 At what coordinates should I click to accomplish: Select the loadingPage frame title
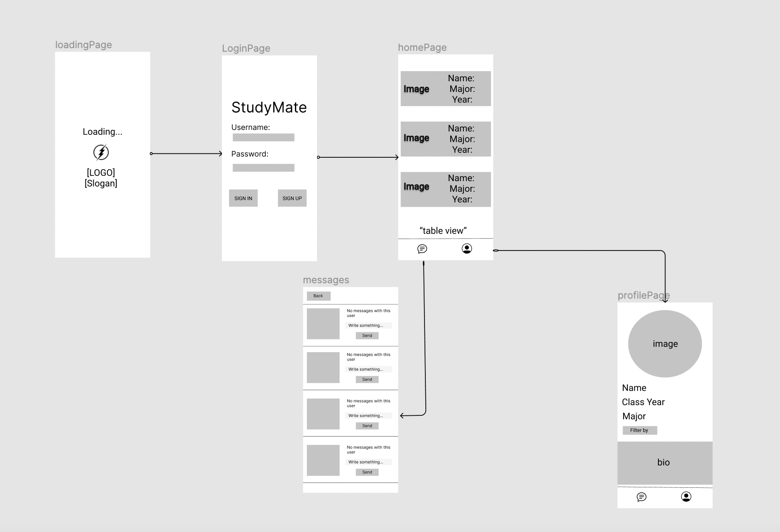click(84, 45)
